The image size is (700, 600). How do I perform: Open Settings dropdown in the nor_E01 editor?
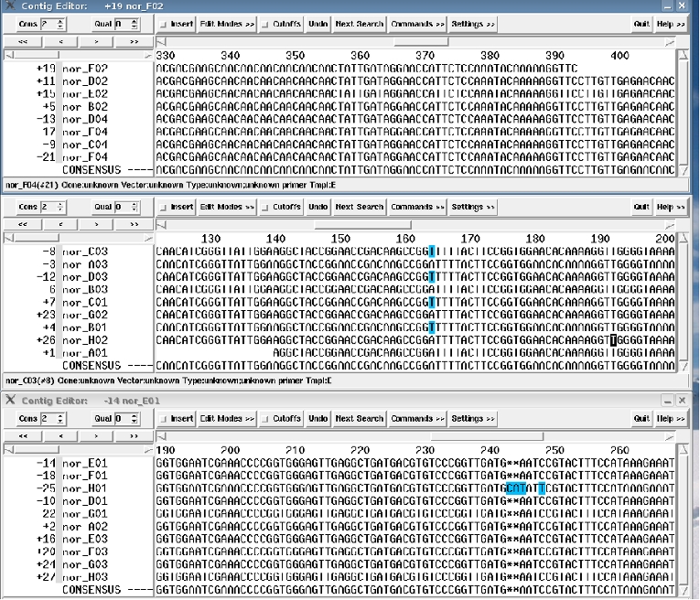(472, 419)
